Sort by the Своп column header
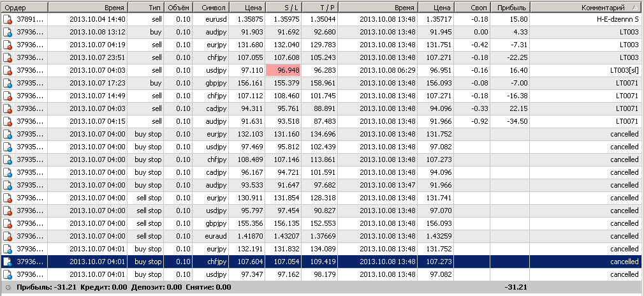644x296 pixels. point(472,7)
